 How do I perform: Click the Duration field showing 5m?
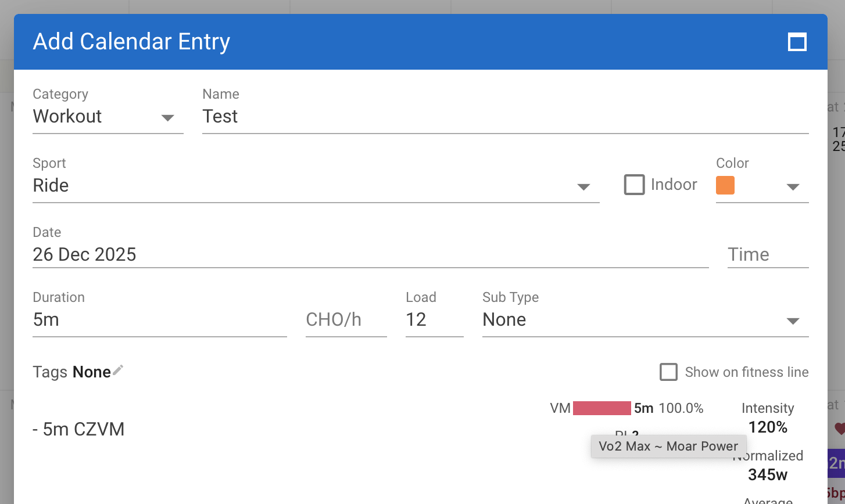[x=159, y=320]
